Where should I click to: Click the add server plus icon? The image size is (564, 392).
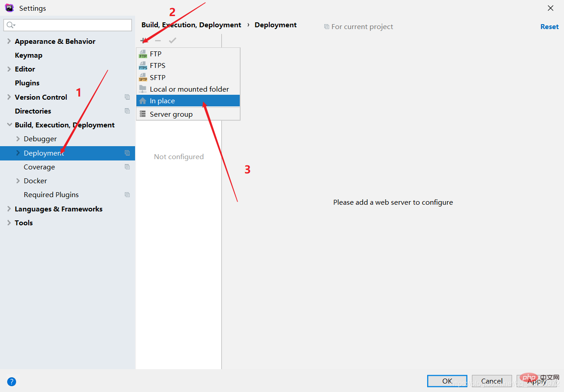143,41
